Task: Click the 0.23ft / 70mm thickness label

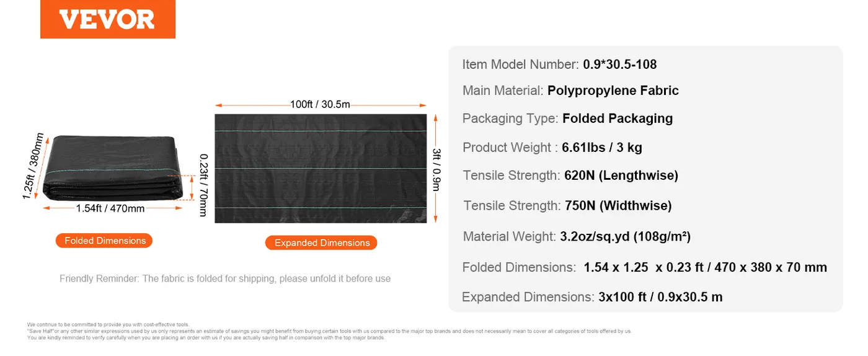Action: [x=203, y=185]
